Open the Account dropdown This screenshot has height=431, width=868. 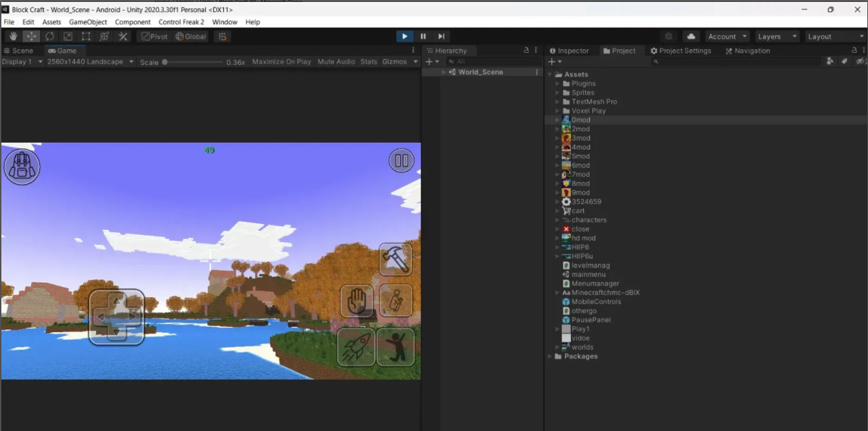click(727, 37)
